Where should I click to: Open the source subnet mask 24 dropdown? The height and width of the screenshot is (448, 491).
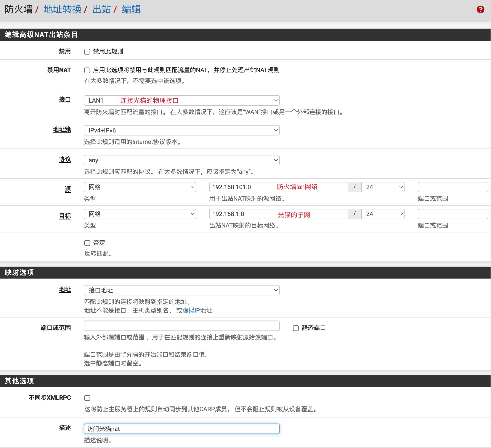383,187
